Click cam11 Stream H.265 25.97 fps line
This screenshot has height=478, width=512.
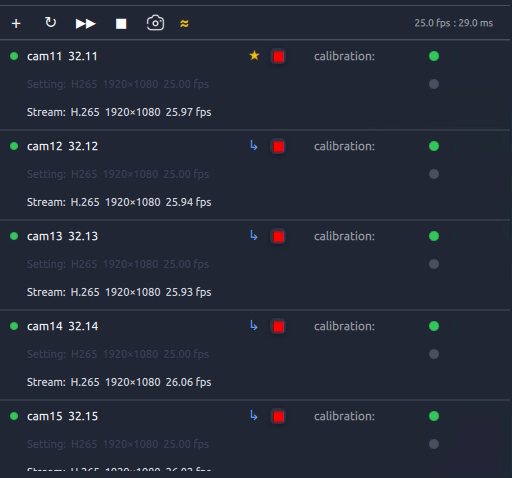pos(119,112)
